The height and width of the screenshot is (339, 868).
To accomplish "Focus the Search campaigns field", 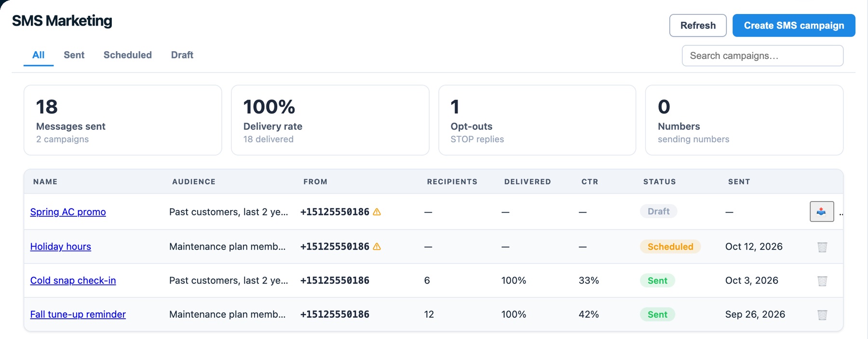I will pyautogui.click(x=762, y=56).
